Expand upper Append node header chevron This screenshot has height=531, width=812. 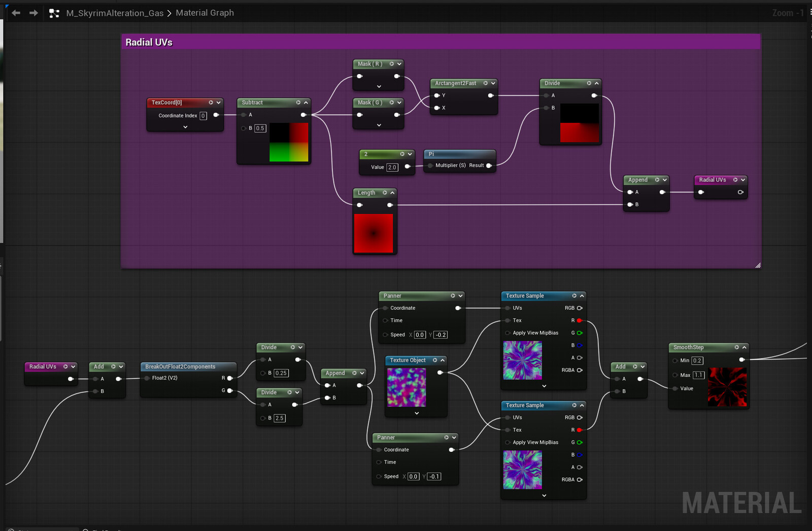tap(665, 180)
